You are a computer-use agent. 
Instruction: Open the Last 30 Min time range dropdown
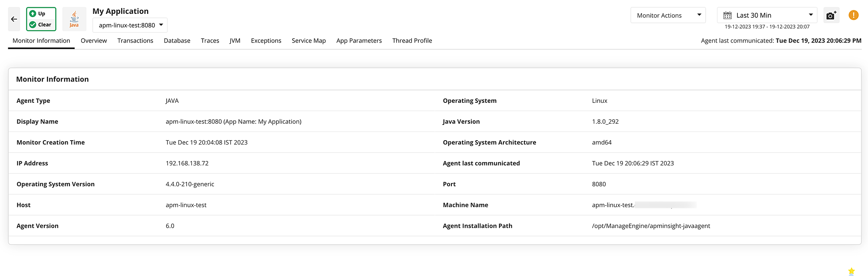[767, 15]
